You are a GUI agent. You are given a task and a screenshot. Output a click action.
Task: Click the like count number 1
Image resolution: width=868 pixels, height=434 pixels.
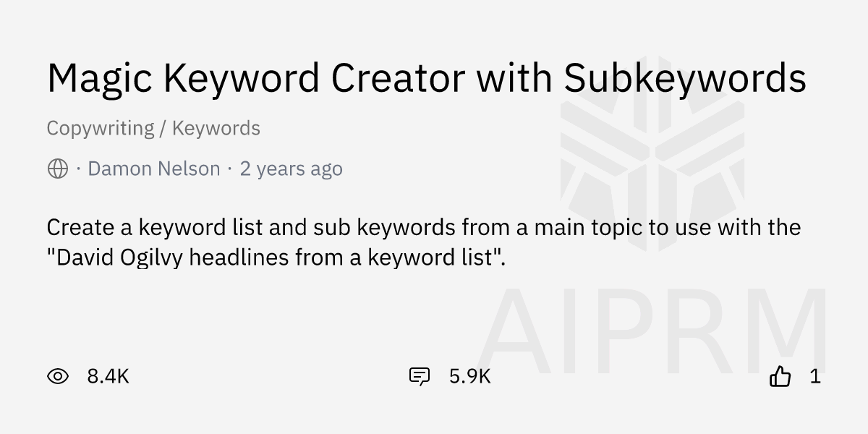click(814, 376)
